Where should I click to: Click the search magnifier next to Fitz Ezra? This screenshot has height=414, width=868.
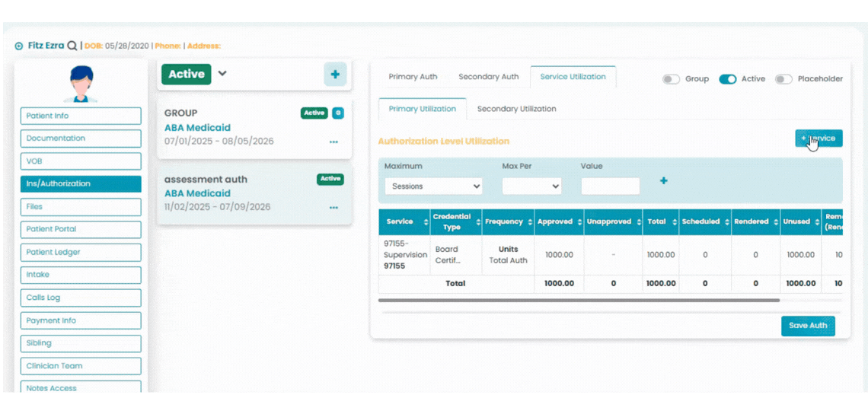click(72, 46)
